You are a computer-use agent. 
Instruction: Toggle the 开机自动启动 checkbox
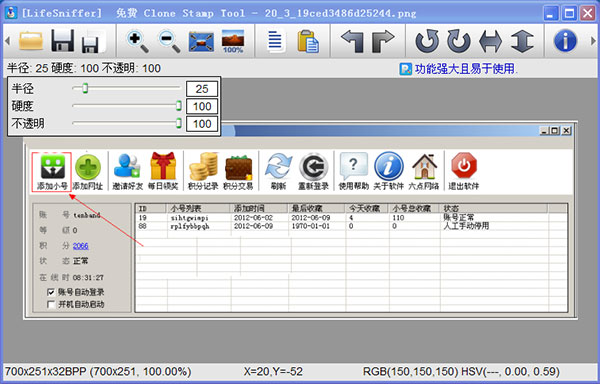pos(51,304)
